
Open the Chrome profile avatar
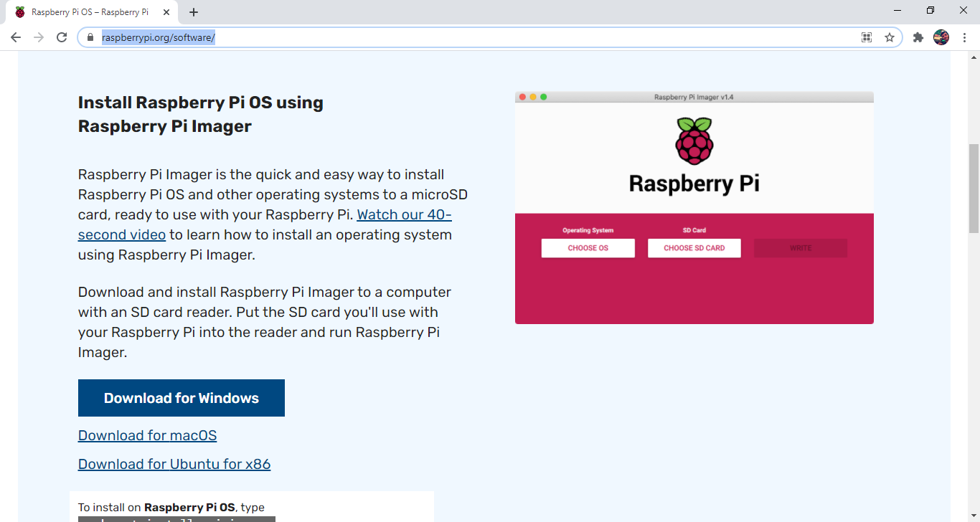(x=941, y=37)
